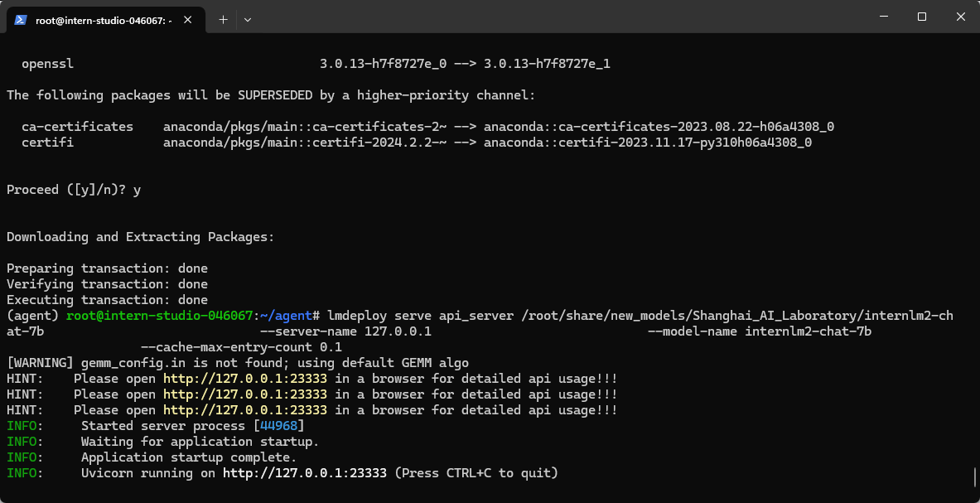The height and width of the screenshot is (503, 980).
Task: Click "Preparing transaction: done" line
Action: tap(107, 268)
